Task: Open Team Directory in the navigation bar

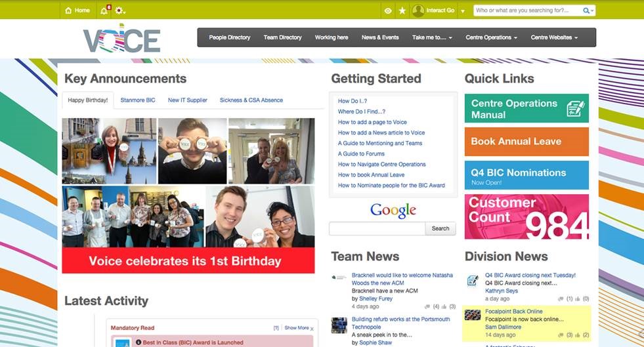Action: click(x=282, y=37)
